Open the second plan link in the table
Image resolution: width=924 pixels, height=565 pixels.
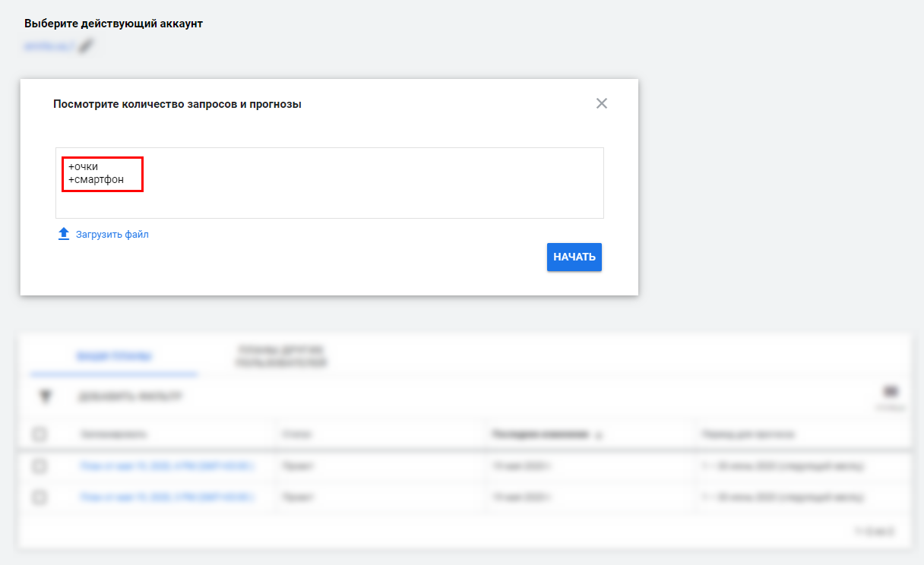(x=166, y=497)
